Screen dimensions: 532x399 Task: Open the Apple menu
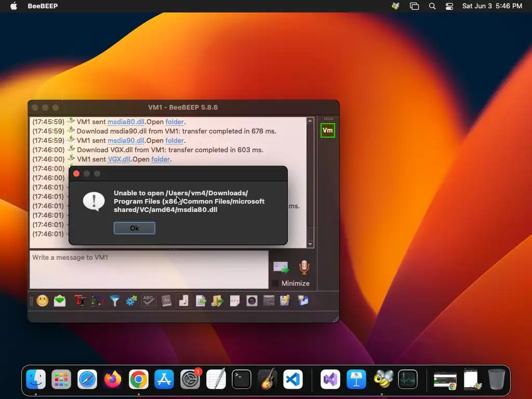point(14,6)
